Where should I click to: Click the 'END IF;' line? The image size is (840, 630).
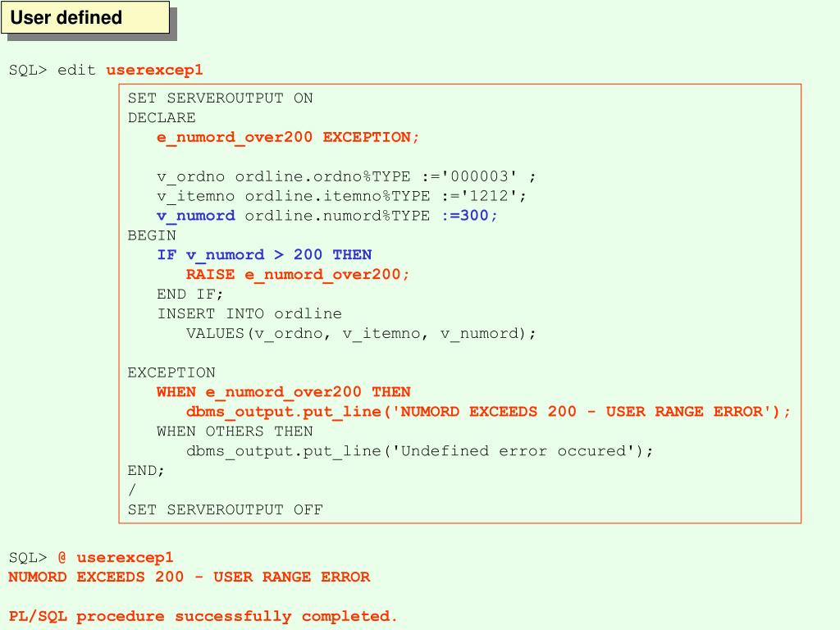(x=190, y=294)
